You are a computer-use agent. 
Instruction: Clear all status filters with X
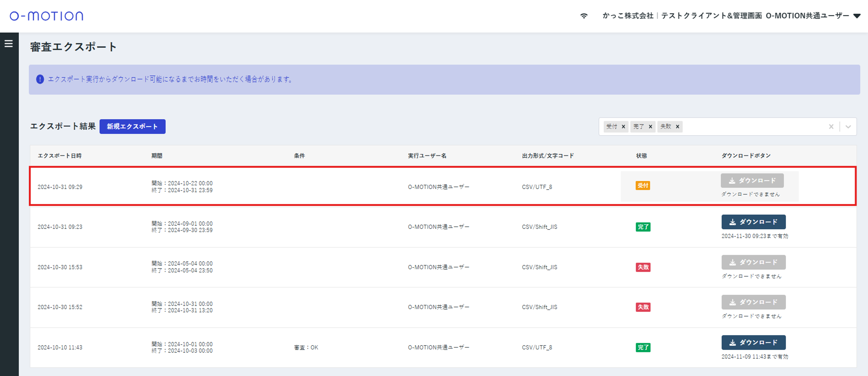coord(831,127)
